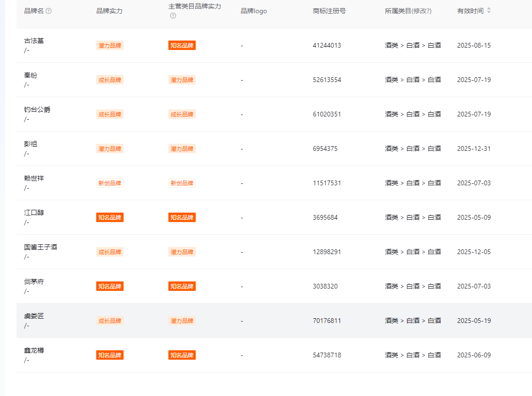This screenshot has height=396, width=532.
Task: Select brand name 赖世祥
Action: click(x=34, y=178)
